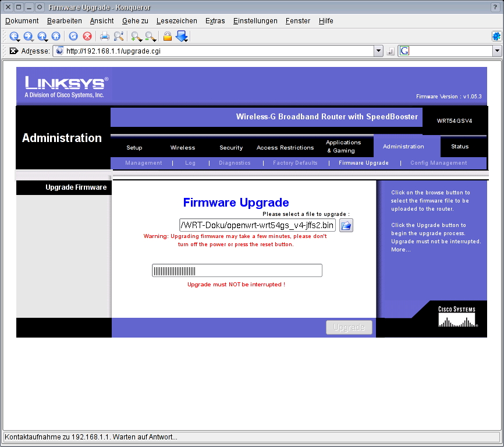Screen dimensions: 504x447
Task: Open the Einstellungen menu
Action: 255,21
